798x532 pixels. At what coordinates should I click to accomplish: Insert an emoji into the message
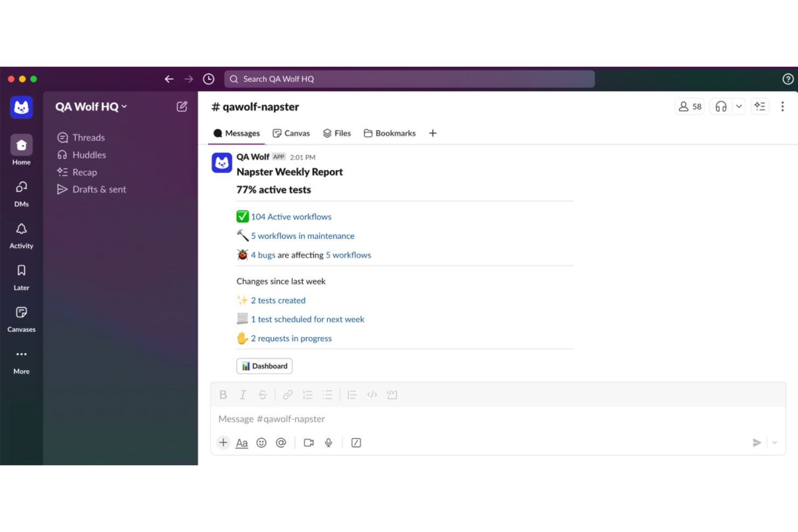pos(262,443)
